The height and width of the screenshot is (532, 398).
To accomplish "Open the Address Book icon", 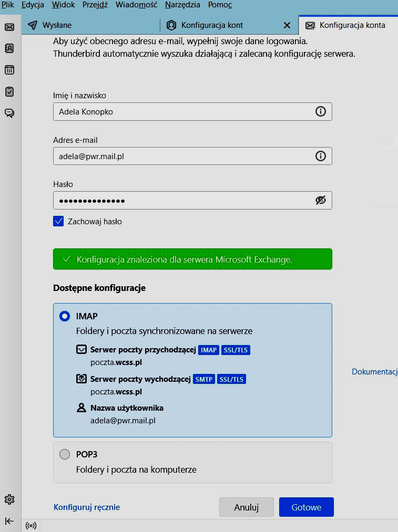I will coord(9,48).
